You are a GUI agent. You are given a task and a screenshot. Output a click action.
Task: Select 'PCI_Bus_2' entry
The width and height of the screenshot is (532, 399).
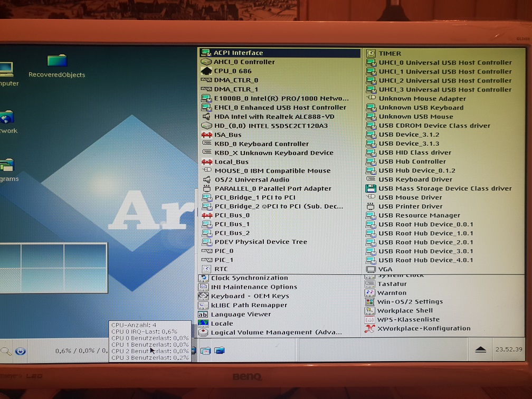[232, 233]
